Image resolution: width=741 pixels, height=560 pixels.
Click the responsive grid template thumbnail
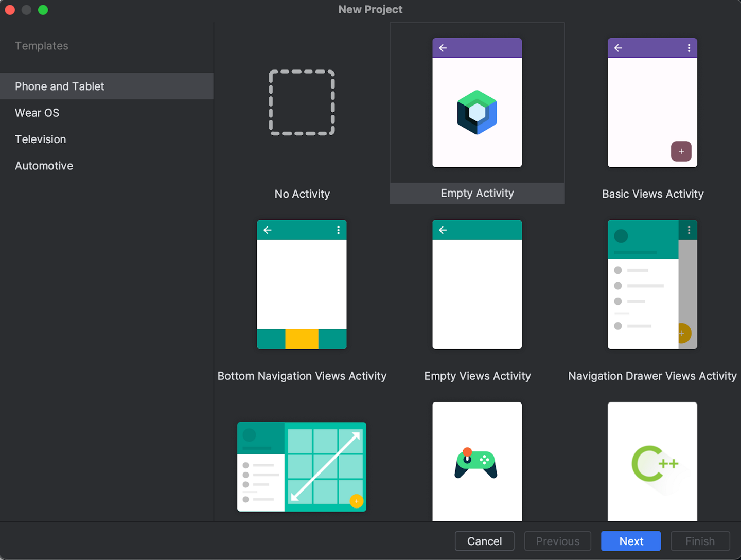coord(302,467)
